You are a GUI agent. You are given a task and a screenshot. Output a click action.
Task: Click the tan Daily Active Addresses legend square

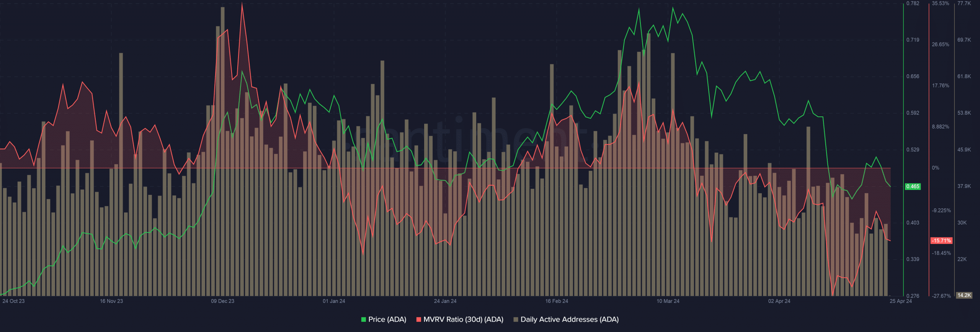pos(516,319)
